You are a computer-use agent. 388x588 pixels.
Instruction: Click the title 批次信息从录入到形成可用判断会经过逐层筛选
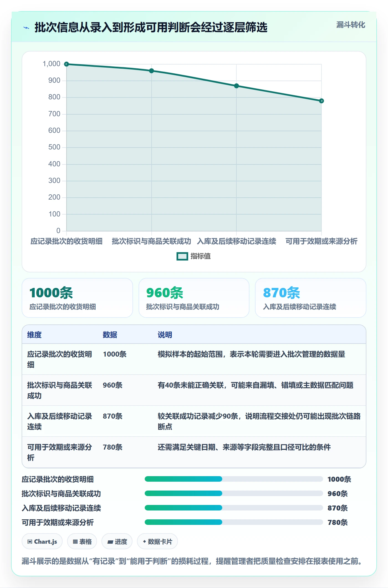click(x=151, y=28)
